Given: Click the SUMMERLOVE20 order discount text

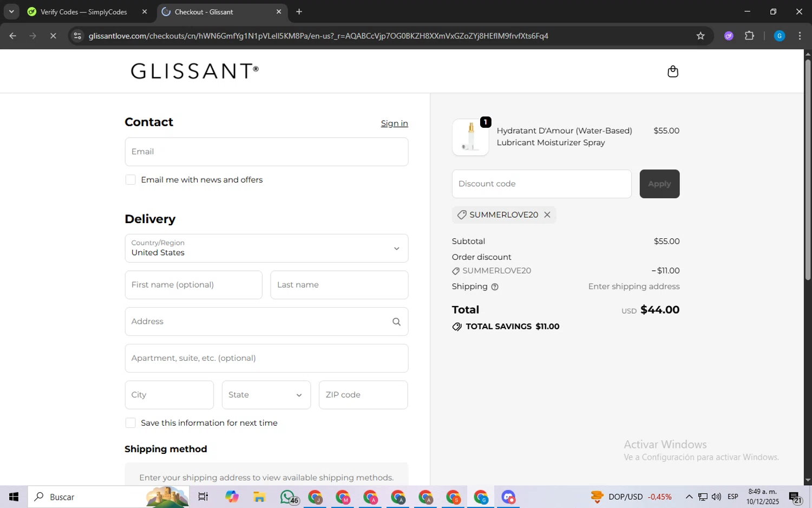Looking at the screenshot, I should coord(496,271).
